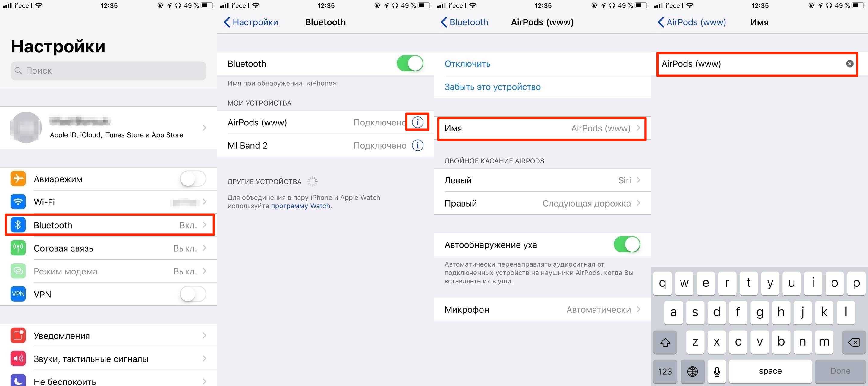
Task: Open the Bluetooth settings menu item
Action: tap(109, 225)
